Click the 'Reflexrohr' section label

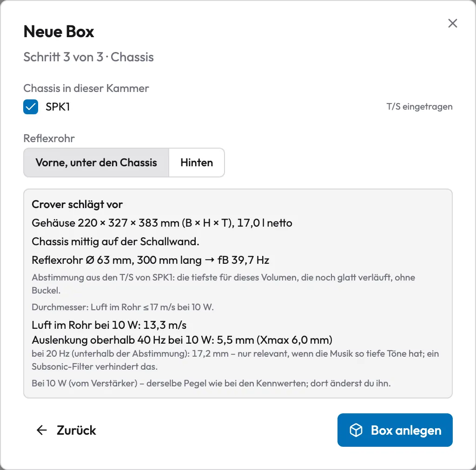[x=49, y=138]
